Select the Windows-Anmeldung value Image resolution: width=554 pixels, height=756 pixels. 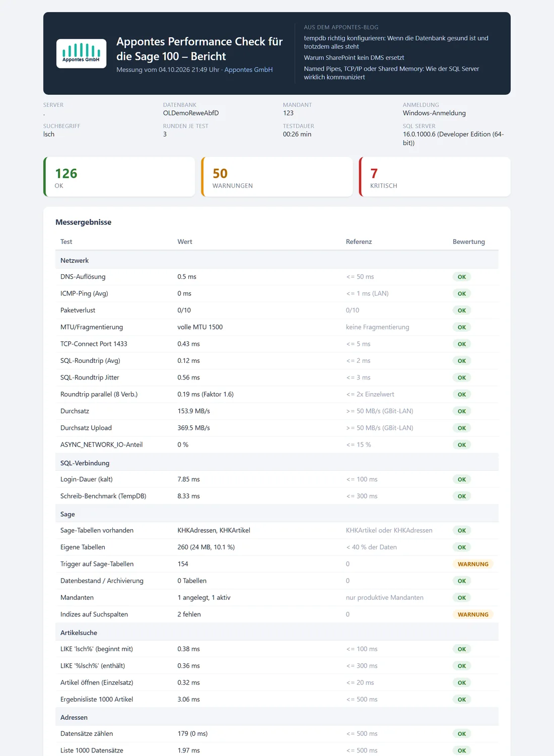click(434, 113)
